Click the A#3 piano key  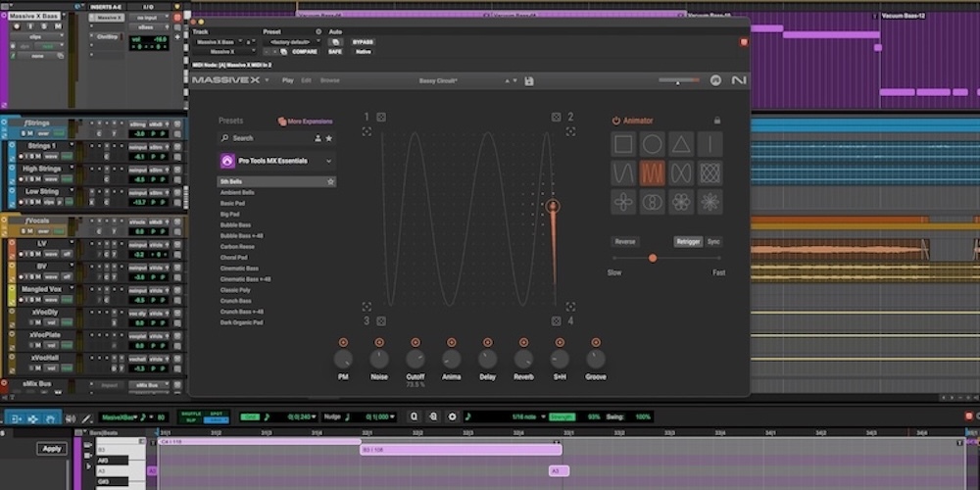point(113,460)
